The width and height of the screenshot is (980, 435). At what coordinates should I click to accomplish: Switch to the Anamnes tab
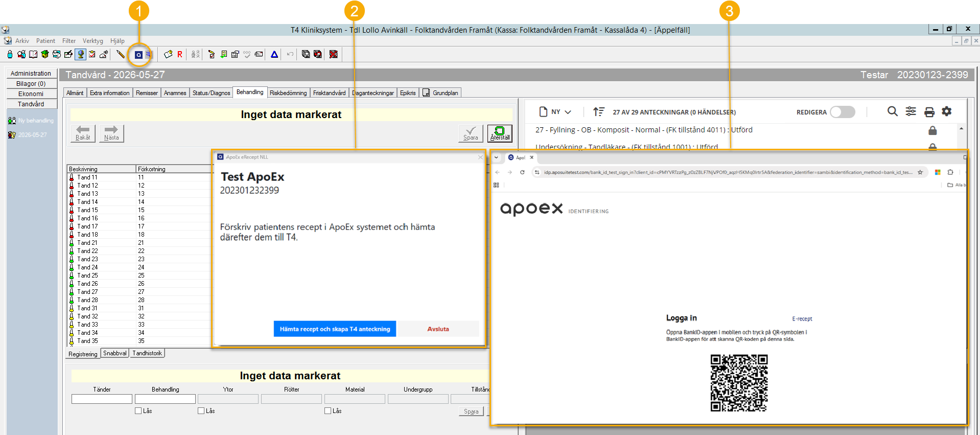tap(175, 93)
